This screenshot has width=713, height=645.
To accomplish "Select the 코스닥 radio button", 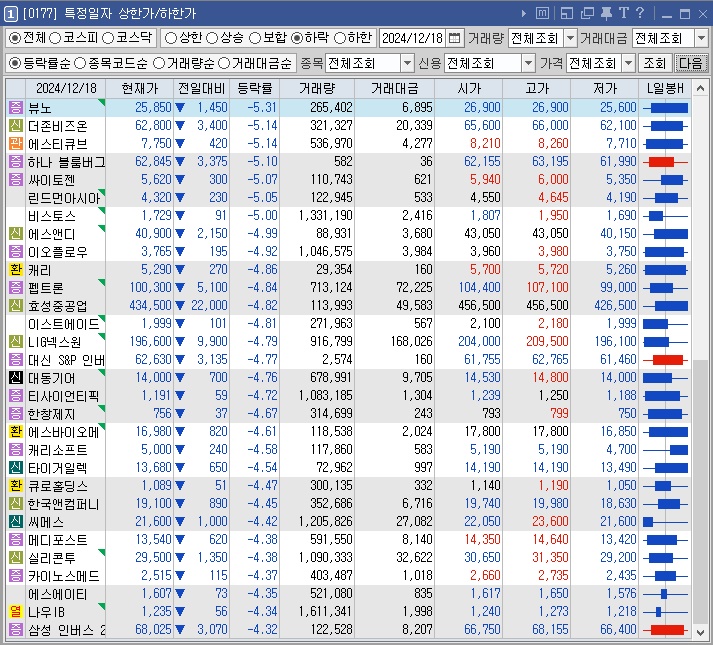I will pyautogui.click(x=108, y=38).
